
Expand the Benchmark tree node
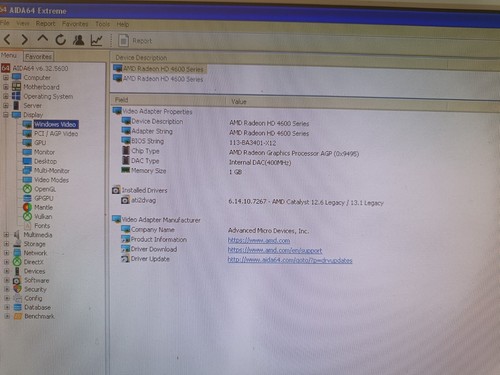[x=7, y=316]
